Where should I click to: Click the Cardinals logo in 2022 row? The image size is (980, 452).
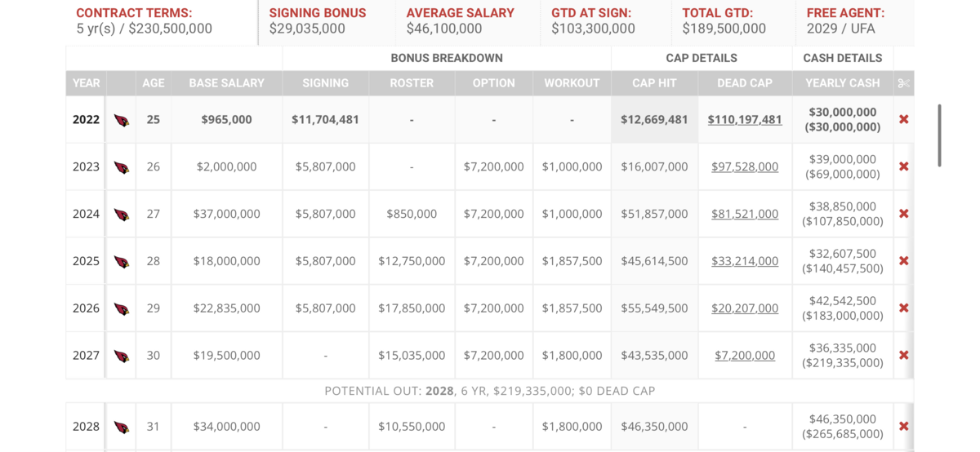122,120
